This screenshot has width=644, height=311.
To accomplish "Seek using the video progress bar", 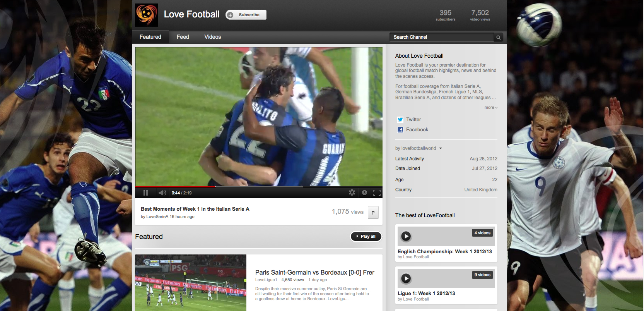I will point(259,187).
